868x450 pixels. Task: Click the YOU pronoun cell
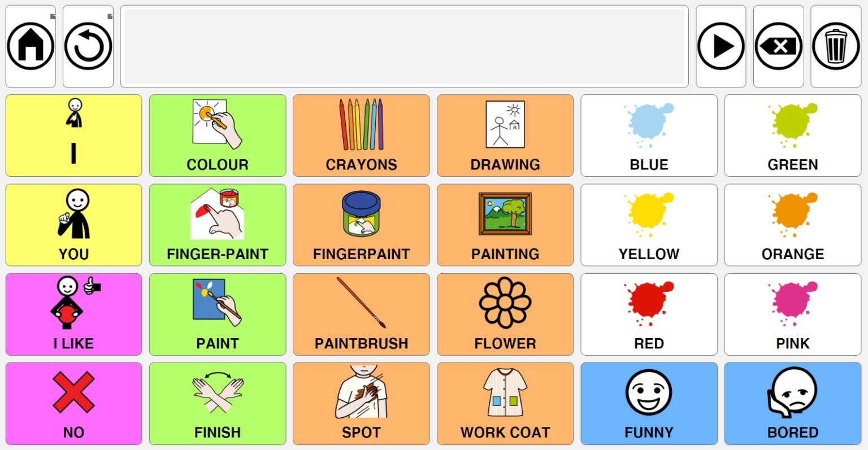73,225
